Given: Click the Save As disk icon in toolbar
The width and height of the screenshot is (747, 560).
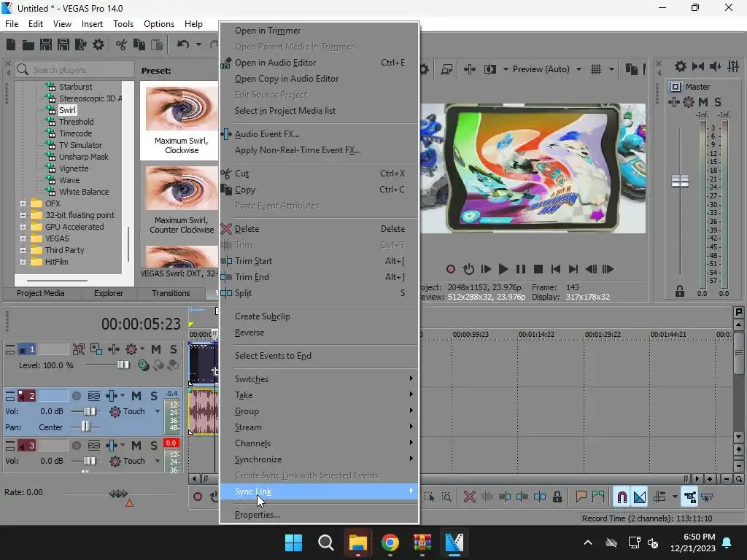Looking at the screenshot, I should click(x=63, y=44).
